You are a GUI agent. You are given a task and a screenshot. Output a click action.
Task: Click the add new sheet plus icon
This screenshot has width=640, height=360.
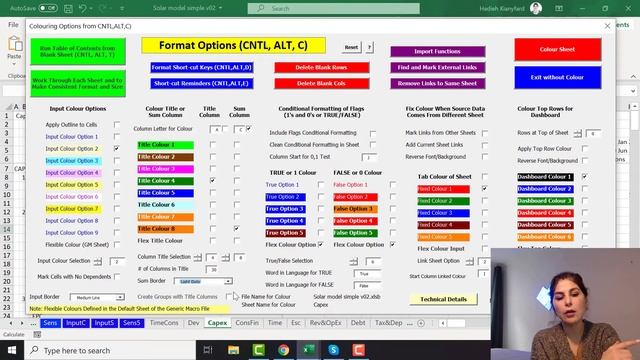pyautogui.click(x=421, y=323)
